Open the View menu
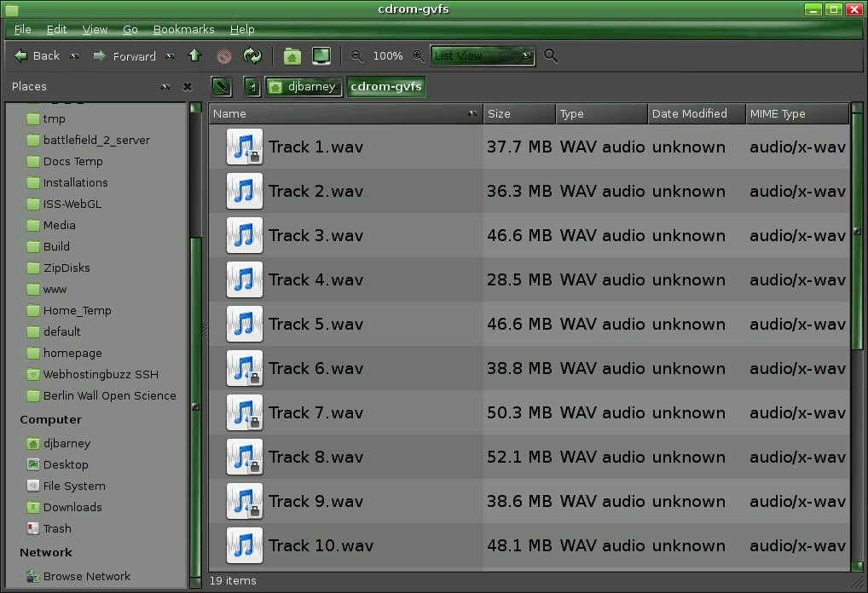This screenshot has width=868, height=593. [95, 30]
